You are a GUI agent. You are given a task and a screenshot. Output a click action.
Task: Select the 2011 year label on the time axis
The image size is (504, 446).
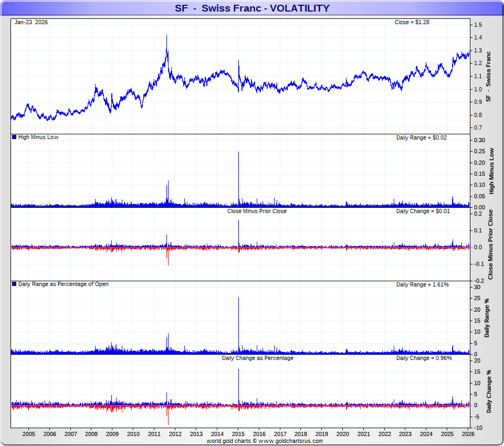pos(154,434)
